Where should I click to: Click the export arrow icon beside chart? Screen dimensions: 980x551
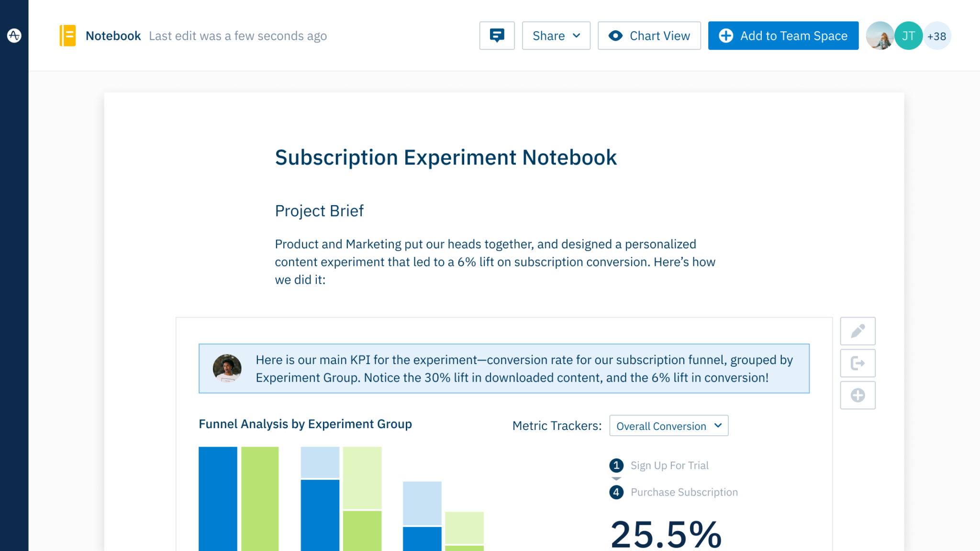[857, 364]
